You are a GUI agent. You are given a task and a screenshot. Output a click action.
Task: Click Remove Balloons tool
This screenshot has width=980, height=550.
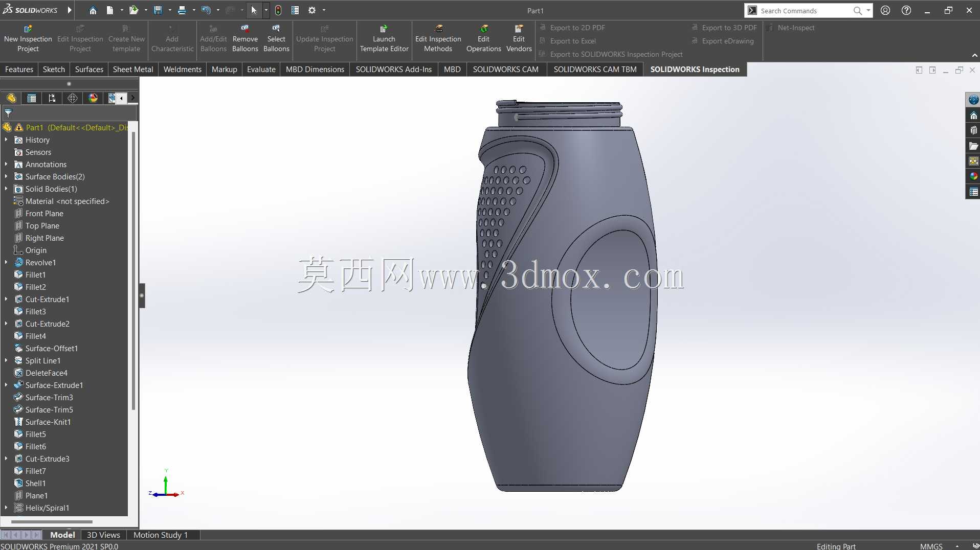245,38
